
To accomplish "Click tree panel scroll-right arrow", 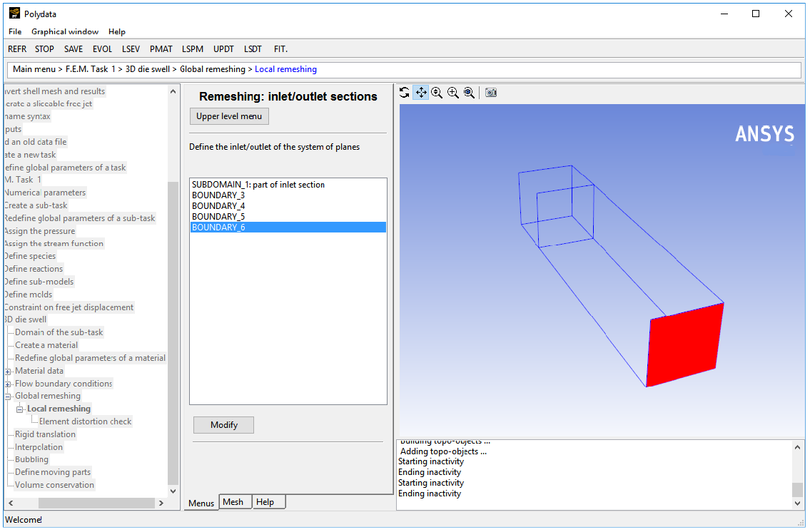I will [x=161, y=503].
